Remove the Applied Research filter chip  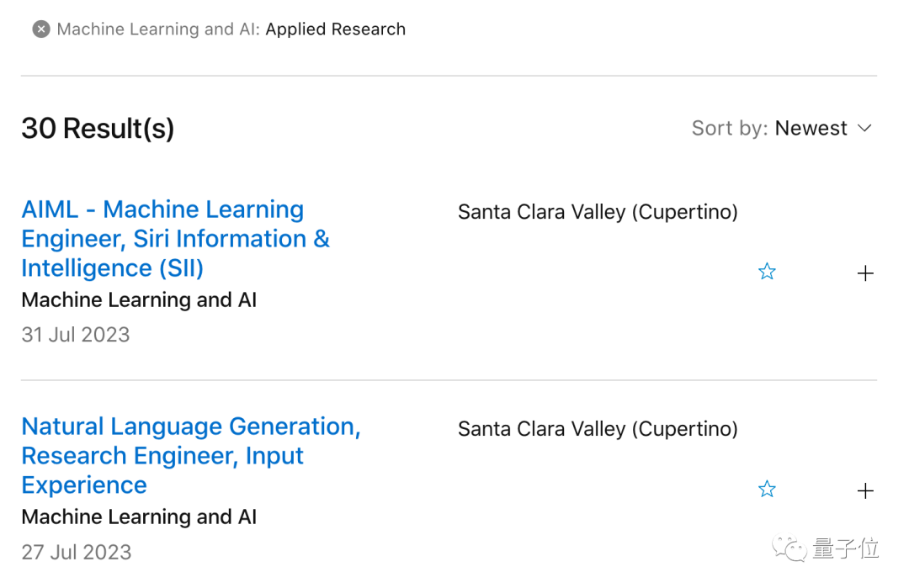tap(40, 29)
